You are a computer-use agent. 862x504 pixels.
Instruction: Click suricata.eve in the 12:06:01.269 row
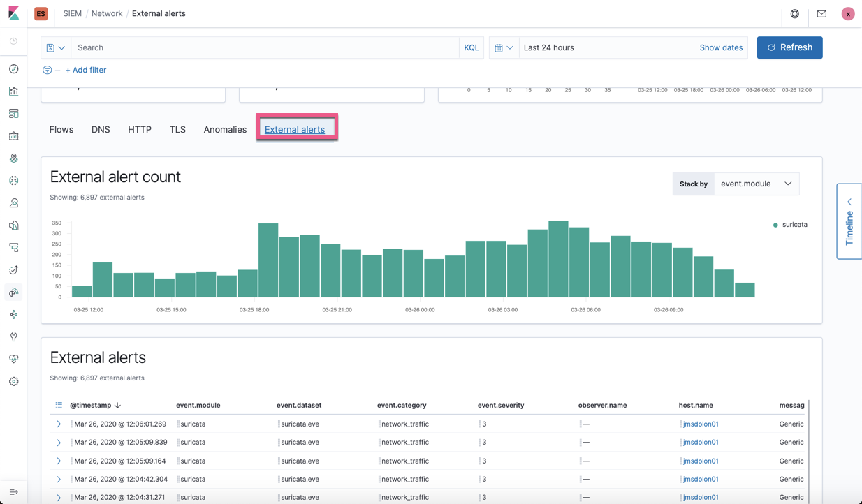tap(300, 424)
